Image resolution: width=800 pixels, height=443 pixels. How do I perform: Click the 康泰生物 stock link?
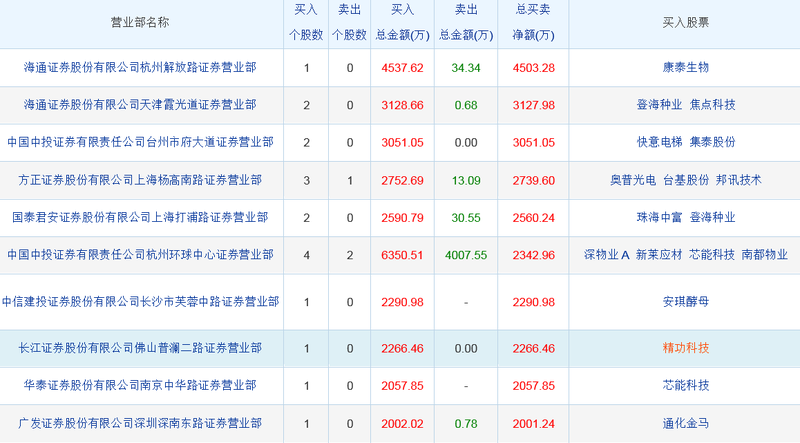tap(686, 68)
